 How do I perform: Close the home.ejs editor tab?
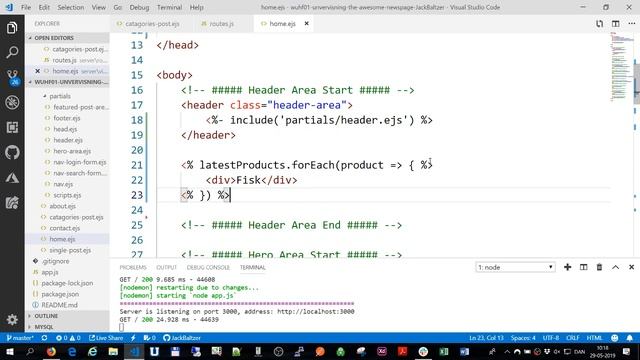[307, 24]
